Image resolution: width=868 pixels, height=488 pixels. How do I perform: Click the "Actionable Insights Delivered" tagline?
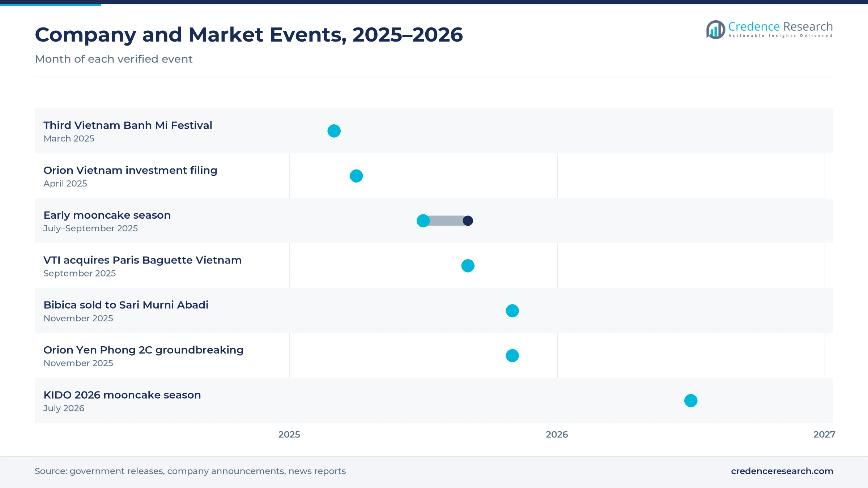point(780,36)
